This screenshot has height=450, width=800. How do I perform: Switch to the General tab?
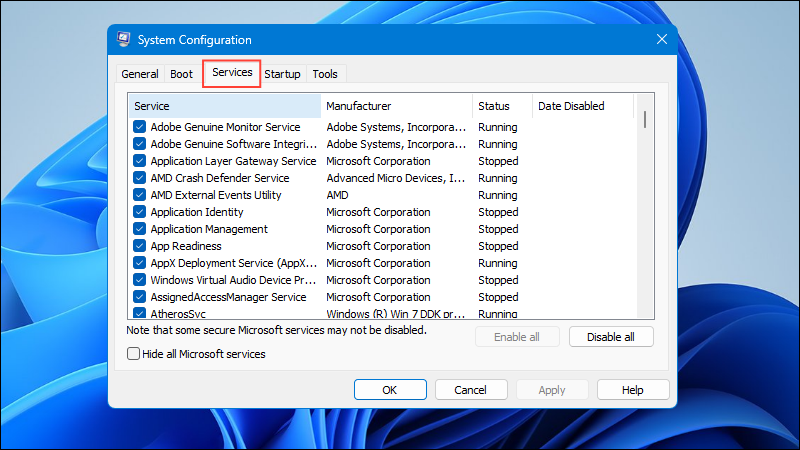140,74
